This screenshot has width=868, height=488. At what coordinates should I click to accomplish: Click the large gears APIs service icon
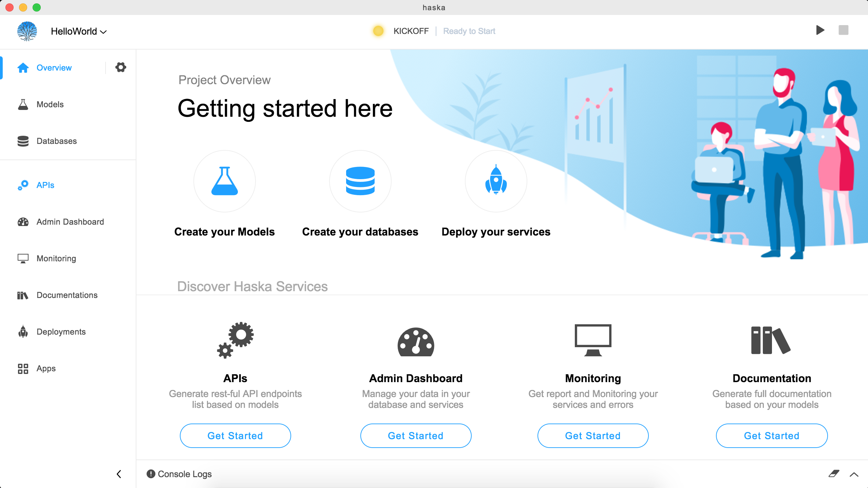[235, 340]
